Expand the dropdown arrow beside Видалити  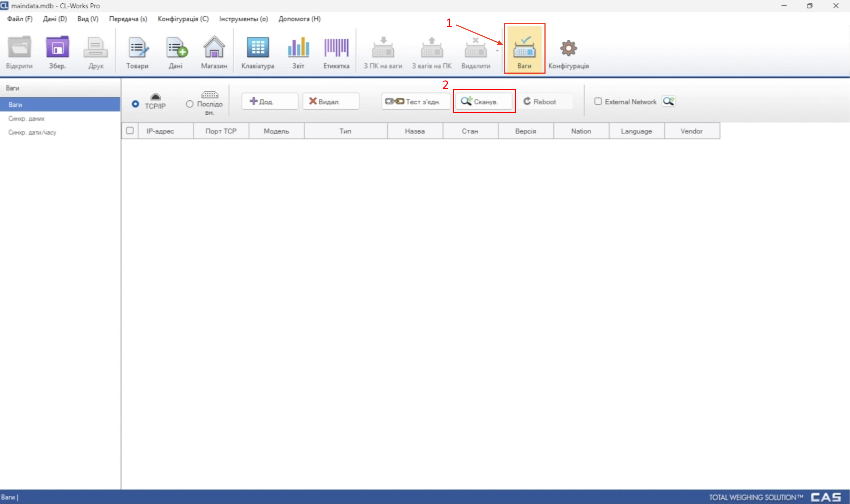click(x=497, y=51)
